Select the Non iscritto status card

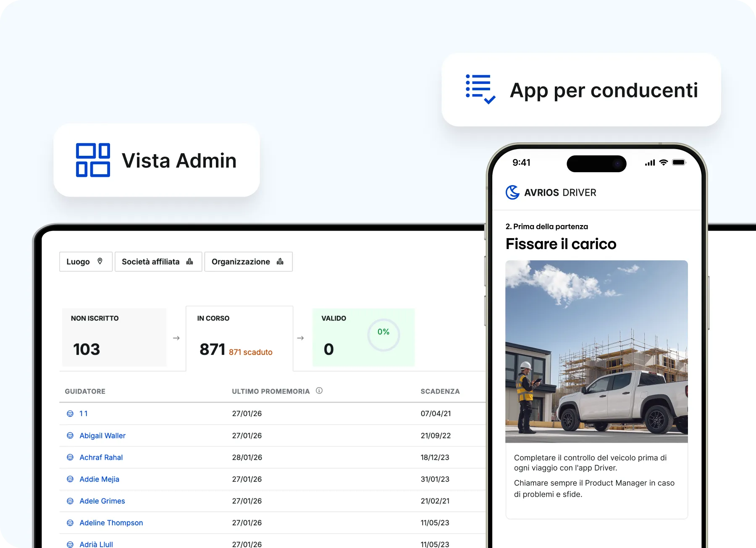point(114,337)
